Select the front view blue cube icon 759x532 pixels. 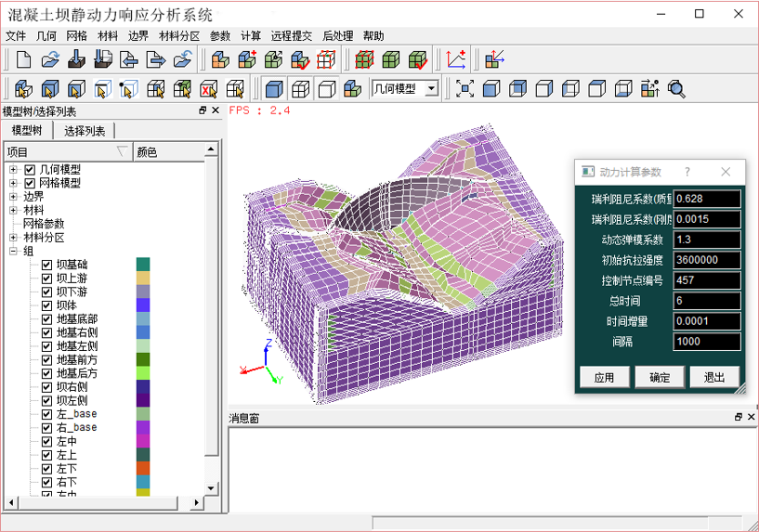[x=491, y=89]
